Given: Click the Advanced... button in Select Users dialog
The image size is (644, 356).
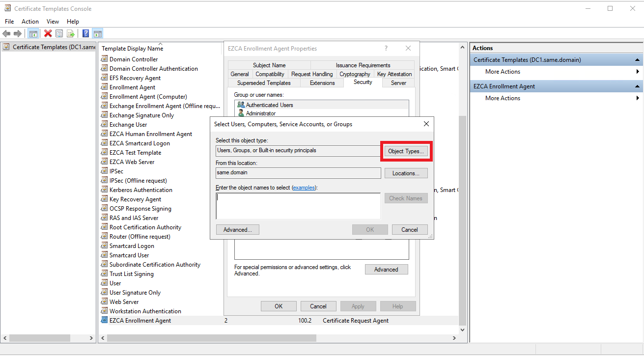Looking at the screenshot, I should click(238, 230).
